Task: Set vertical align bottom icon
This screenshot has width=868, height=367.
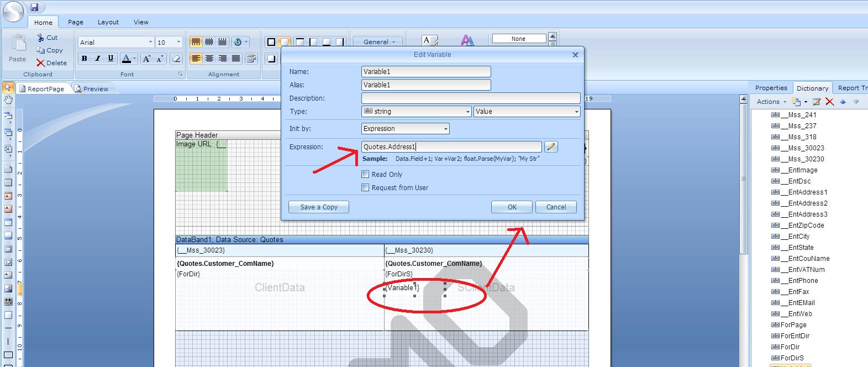Action: point(223,42)
